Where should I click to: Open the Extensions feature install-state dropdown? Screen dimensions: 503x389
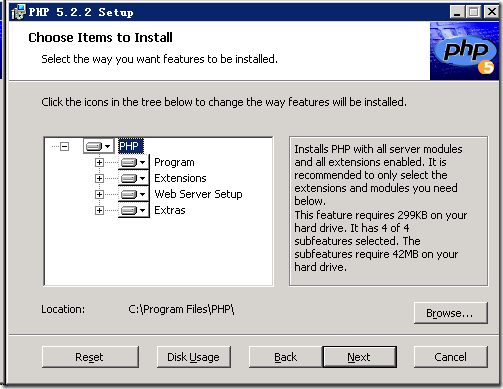[x=134, y=178]
